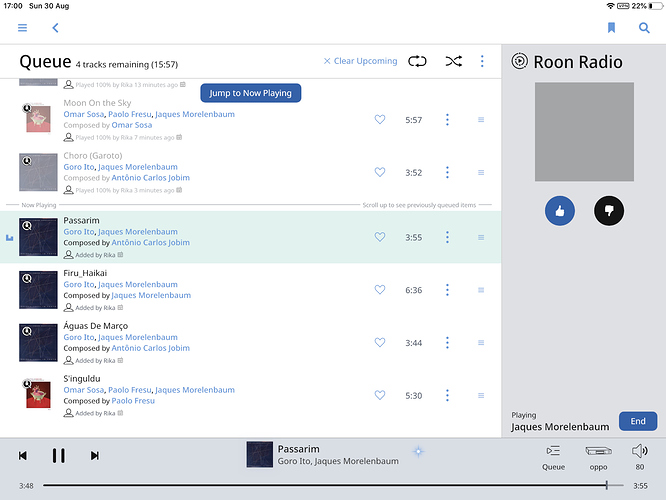This screenshot has width=666, height=500.
Task: Pause the current track
Action: [59, 456]
